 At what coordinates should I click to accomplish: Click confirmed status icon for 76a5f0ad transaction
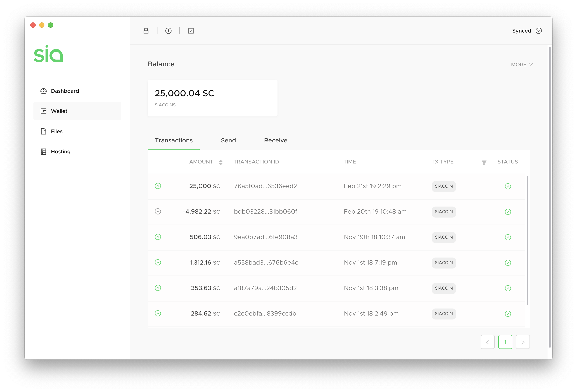(x=508, y=186)
